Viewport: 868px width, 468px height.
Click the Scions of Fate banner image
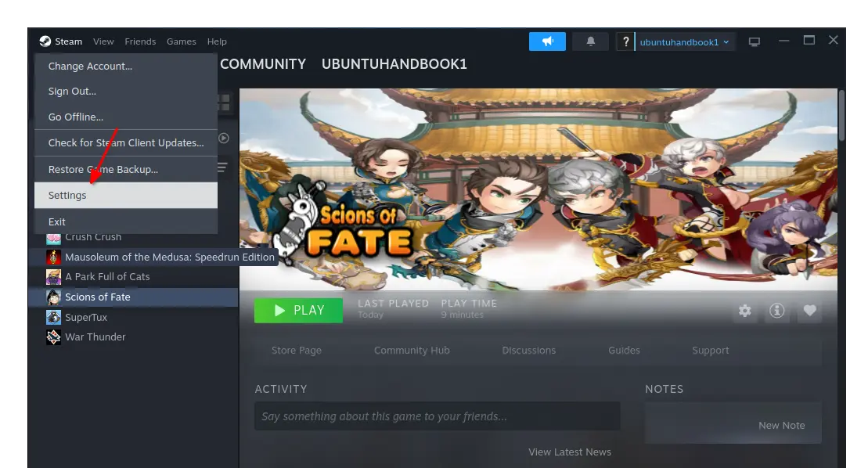coord(538,189)
